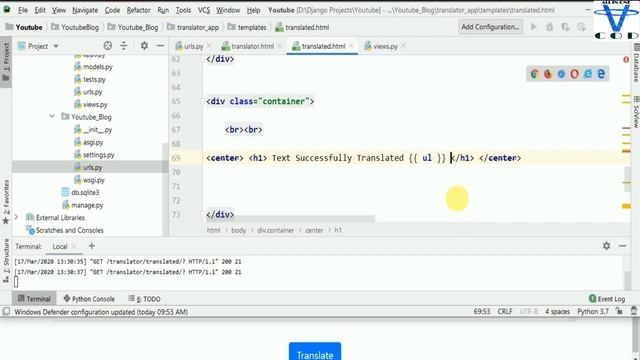Hide the Project panel with minus icon
This screenshot has width=640, height=360.
[160, 46]
